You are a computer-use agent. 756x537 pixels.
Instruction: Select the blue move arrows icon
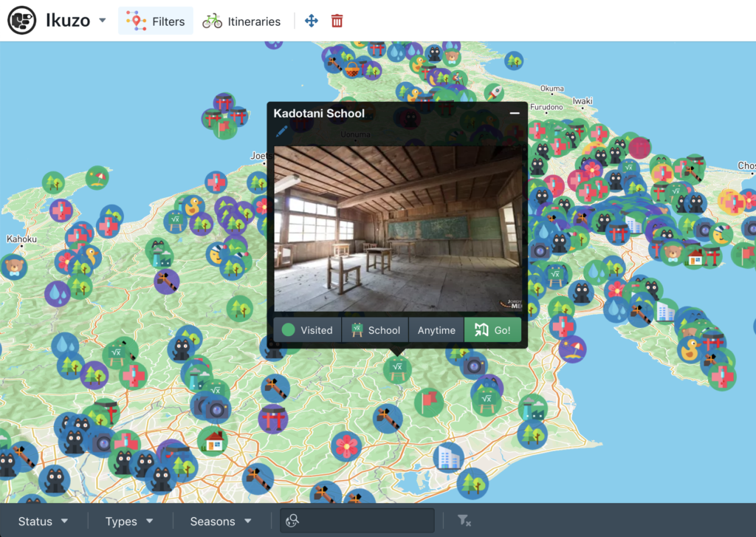coord(312,21)
